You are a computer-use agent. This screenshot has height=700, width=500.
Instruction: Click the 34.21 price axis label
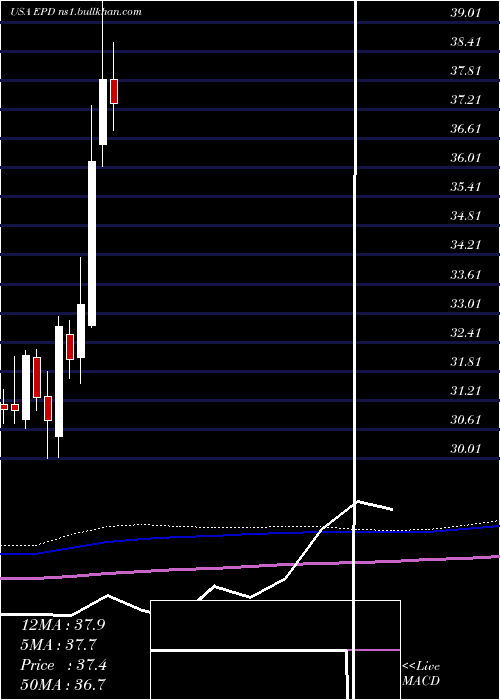point(466,245)
